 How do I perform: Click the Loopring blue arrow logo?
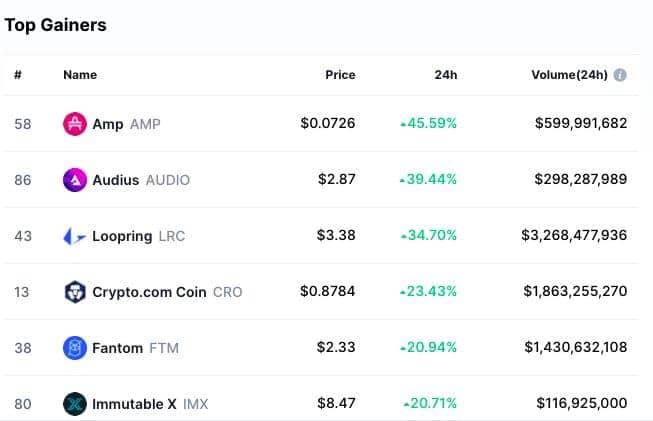pos(75,236)
